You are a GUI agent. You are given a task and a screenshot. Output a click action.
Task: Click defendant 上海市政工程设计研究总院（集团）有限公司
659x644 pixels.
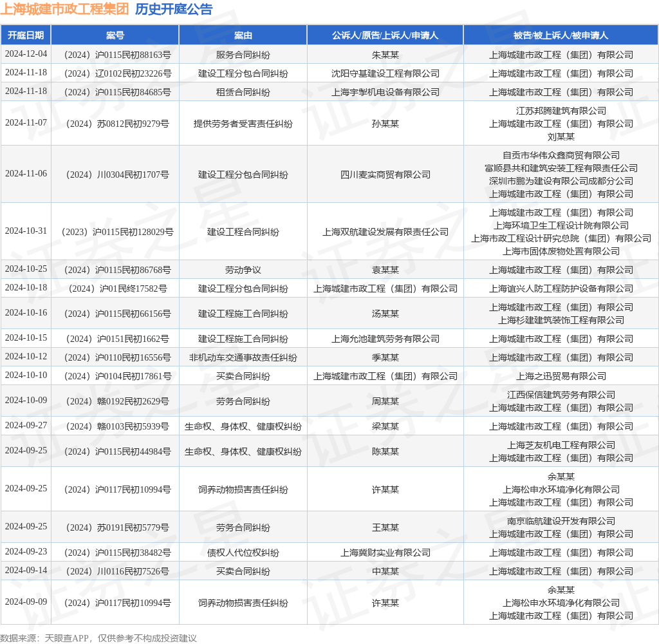561,238
